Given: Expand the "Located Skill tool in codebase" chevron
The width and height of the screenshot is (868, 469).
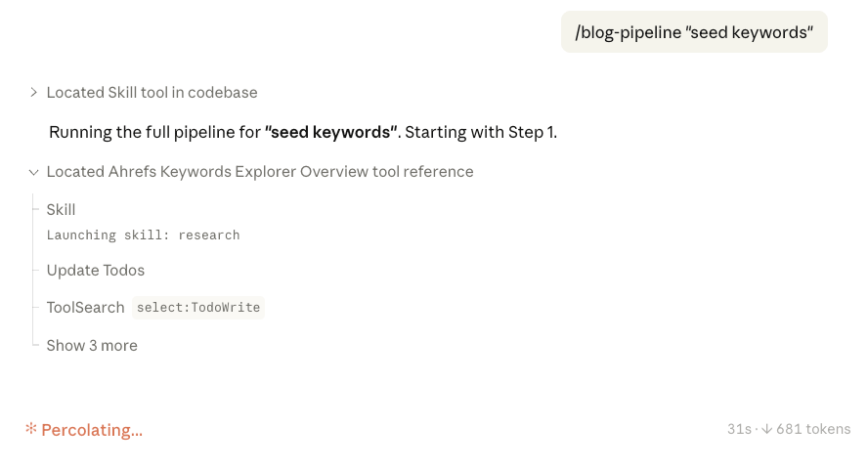Looking at the screenshot, I should (x=34, y=93).
